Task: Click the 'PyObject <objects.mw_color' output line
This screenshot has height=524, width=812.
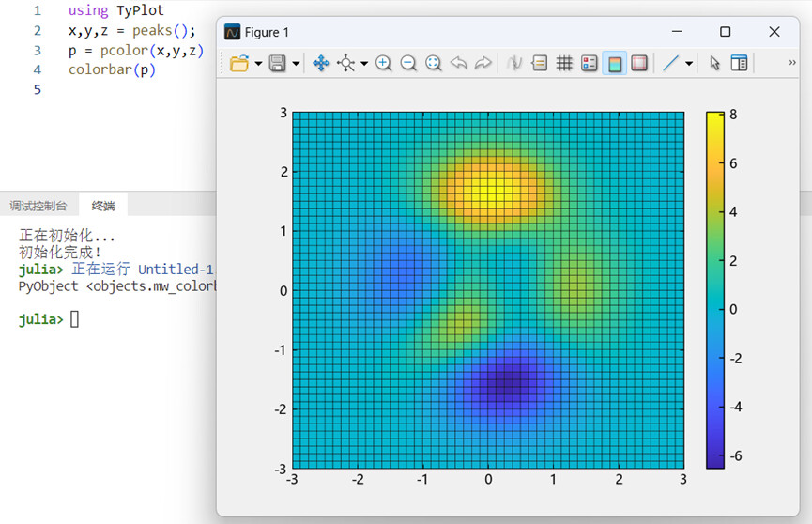Action: (x=117, y=286)
